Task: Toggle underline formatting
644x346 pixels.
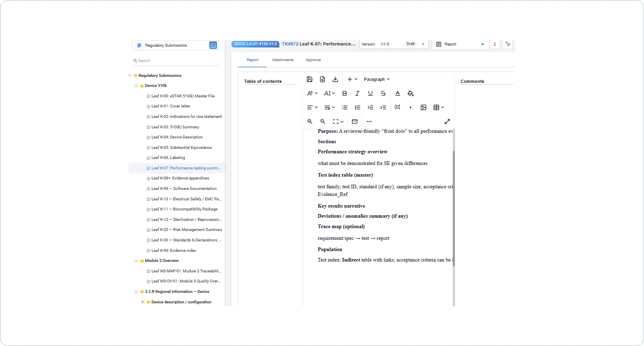Action: pos(370,93)
